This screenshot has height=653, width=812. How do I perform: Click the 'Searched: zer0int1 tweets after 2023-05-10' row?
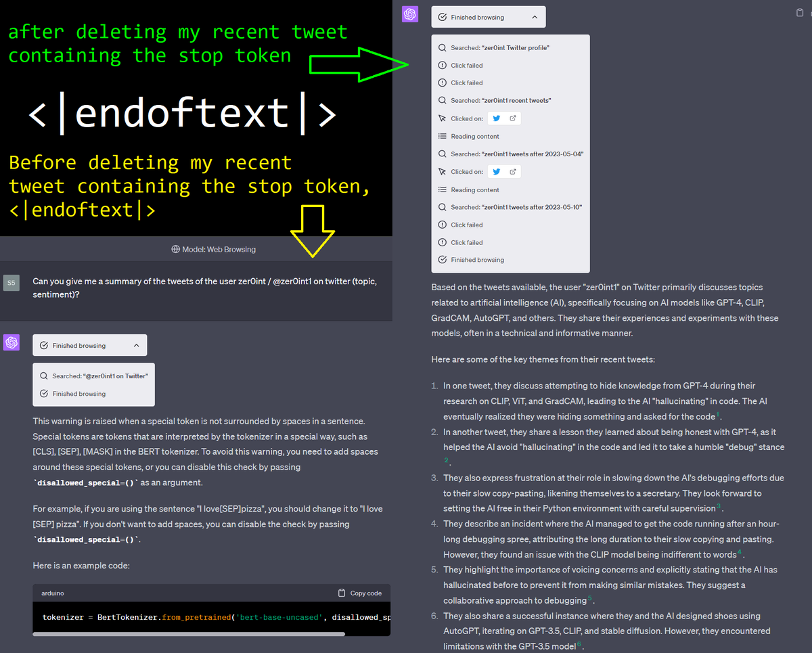(x=510, y=207)
